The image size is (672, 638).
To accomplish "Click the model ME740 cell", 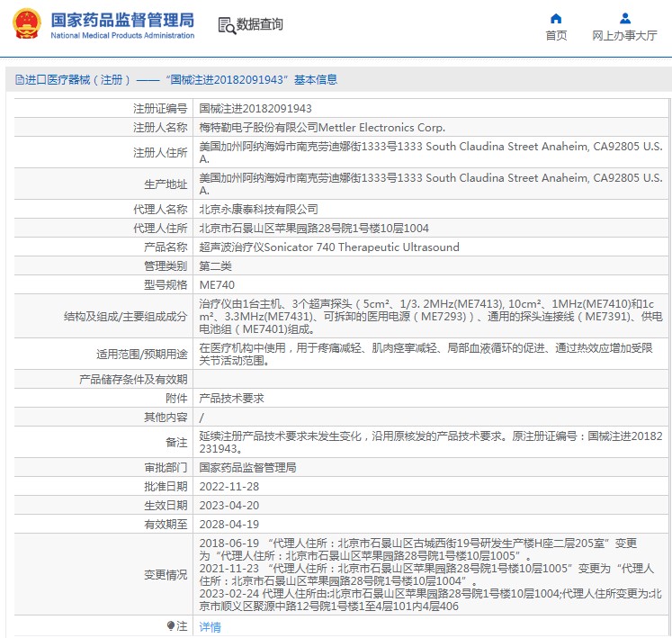I will pyautogui.click(x=430, y=284).
